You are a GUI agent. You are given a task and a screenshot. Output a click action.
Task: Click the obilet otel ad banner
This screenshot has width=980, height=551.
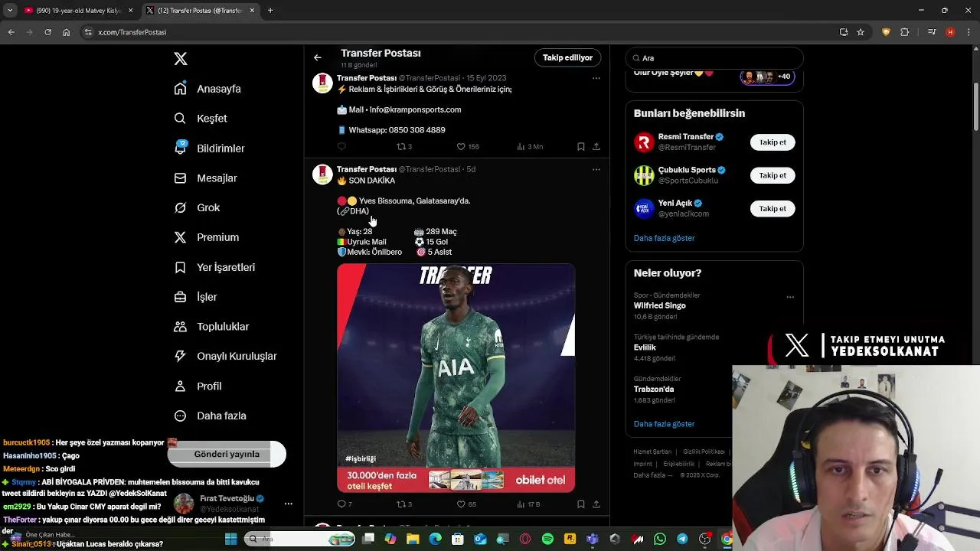coord(456,480)
